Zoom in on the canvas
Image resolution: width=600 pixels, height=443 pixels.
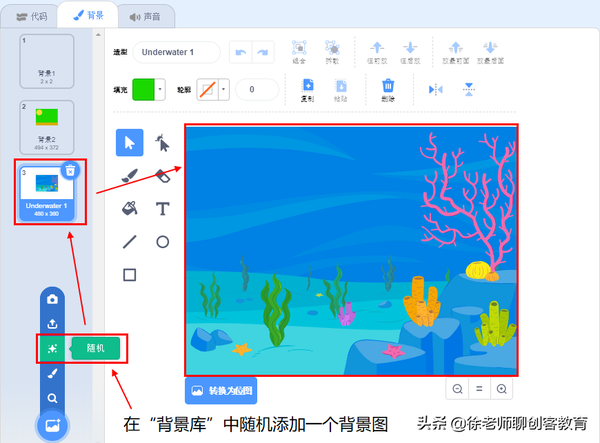502,389
